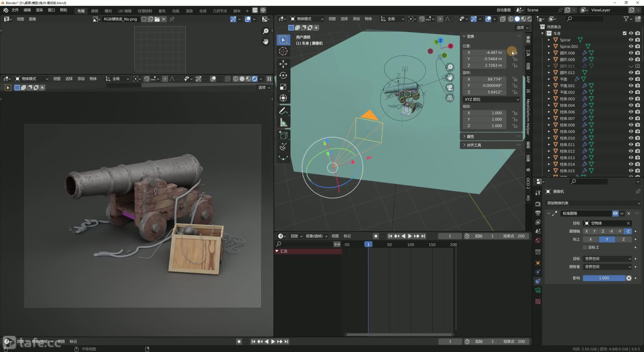Click the viewport pan hand icon

click(450, 77)
